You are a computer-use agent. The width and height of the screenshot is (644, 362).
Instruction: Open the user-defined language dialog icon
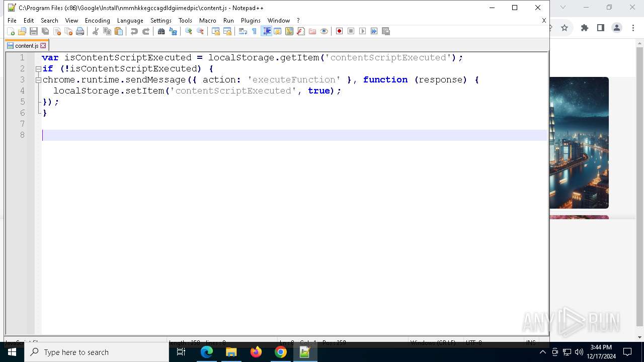[x=278, y=31]
